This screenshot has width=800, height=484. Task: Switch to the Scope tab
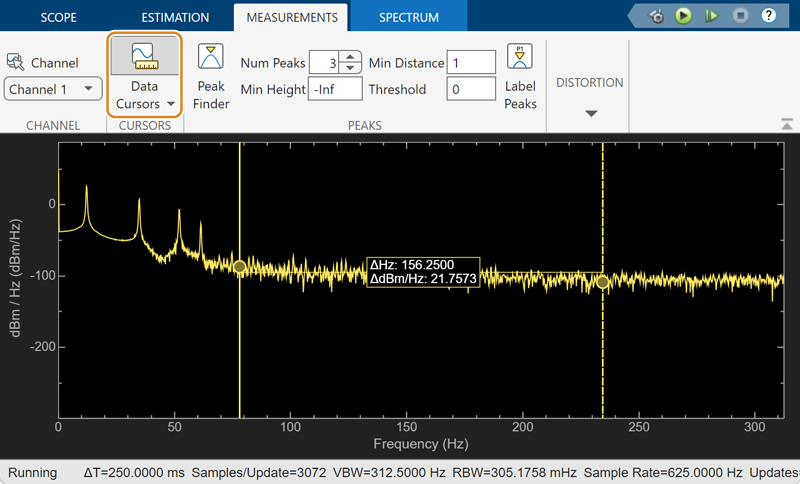point(58,17)
